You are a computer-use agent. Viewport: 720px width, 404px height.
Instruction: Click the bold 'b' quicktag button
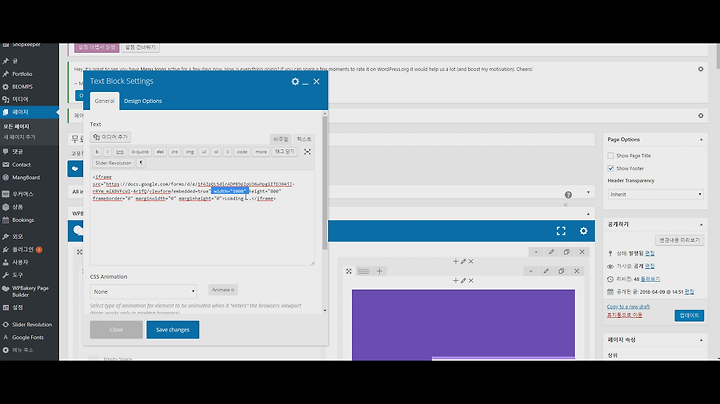(x=97, y=152)
